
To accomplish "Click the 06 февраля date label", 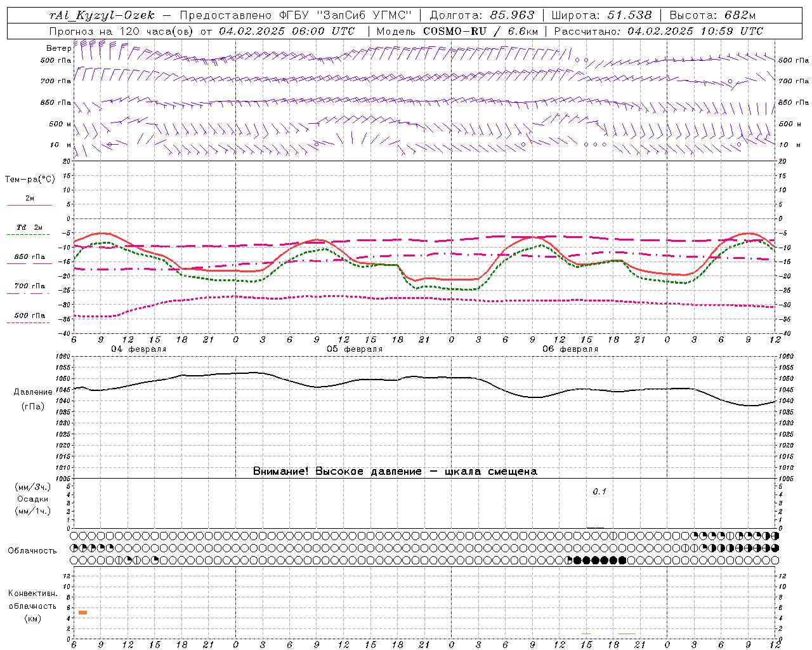I will (x=570, y=349).
